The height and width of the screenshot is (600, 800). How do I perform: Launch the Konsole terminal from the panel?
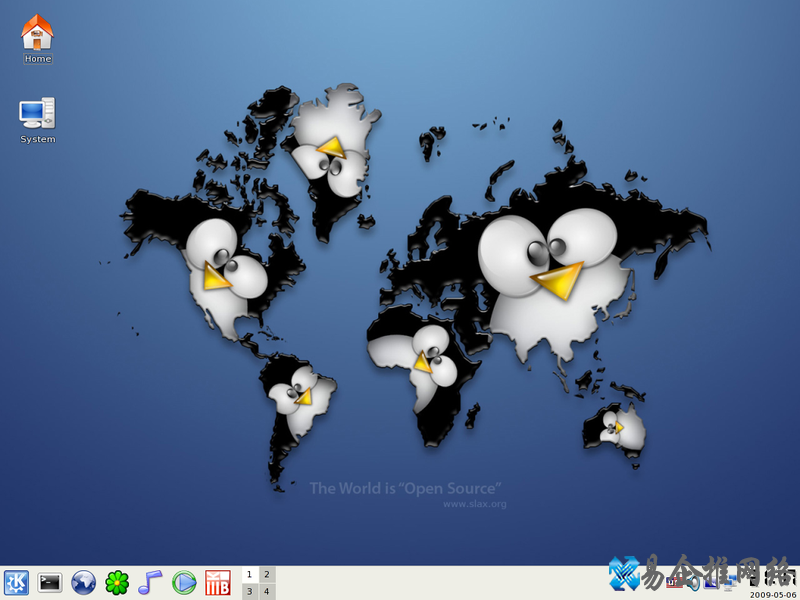pos(50,582)
